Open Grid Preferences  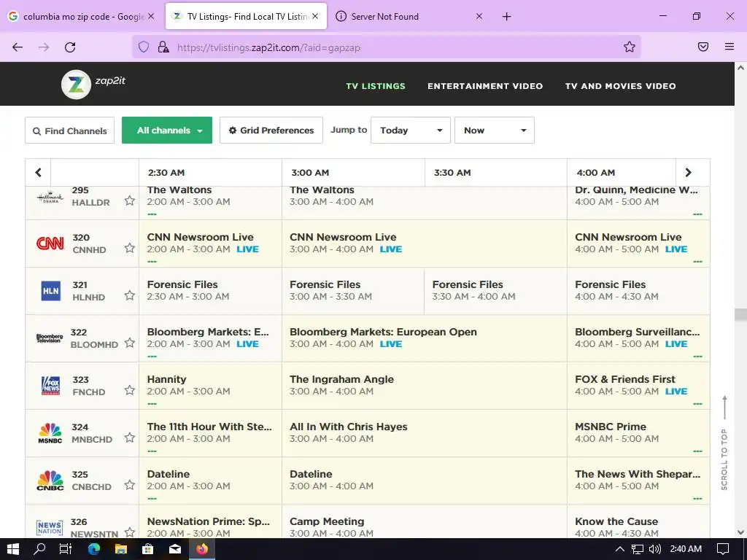coord(271,130)
